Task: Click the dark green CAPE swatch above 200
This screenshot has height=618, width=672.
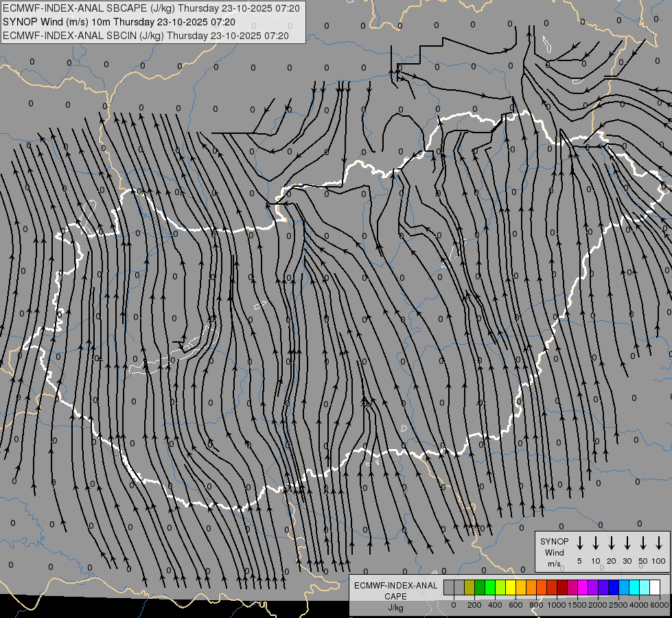Action: [480, 587]
